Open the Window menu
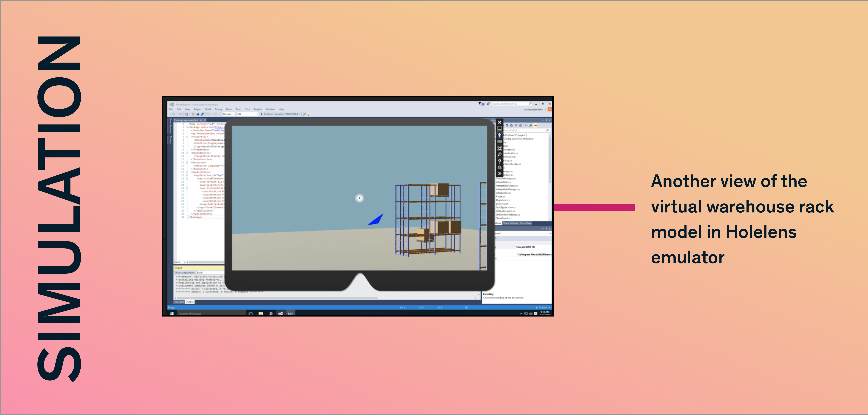Screen dimensions: 868x415 (x=270, y=109)
